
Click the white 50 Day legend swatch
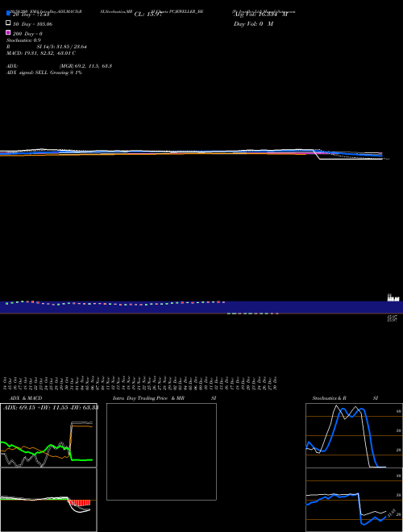pyautogui.click(x=8, y=23)
